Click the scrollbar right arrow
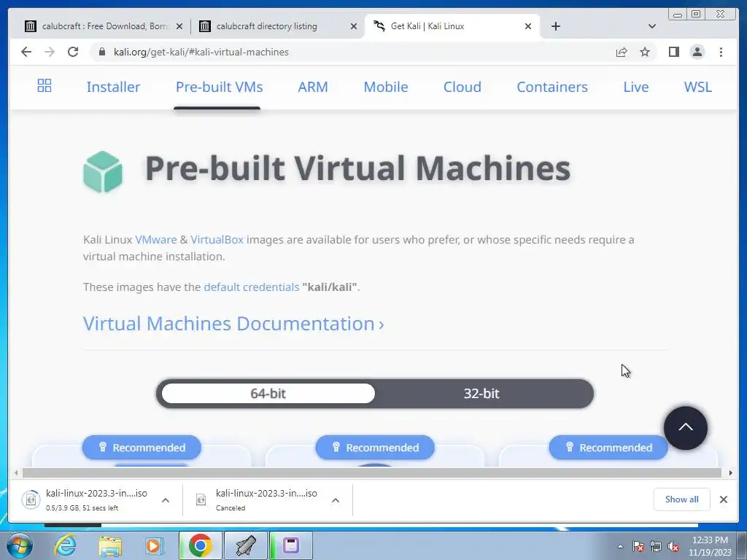The image size is (747, 560). pos(731,472)
